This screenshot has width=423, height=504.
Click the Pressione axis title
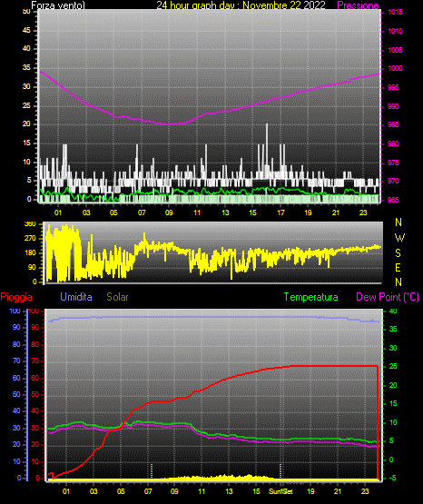tap(358, 5)
